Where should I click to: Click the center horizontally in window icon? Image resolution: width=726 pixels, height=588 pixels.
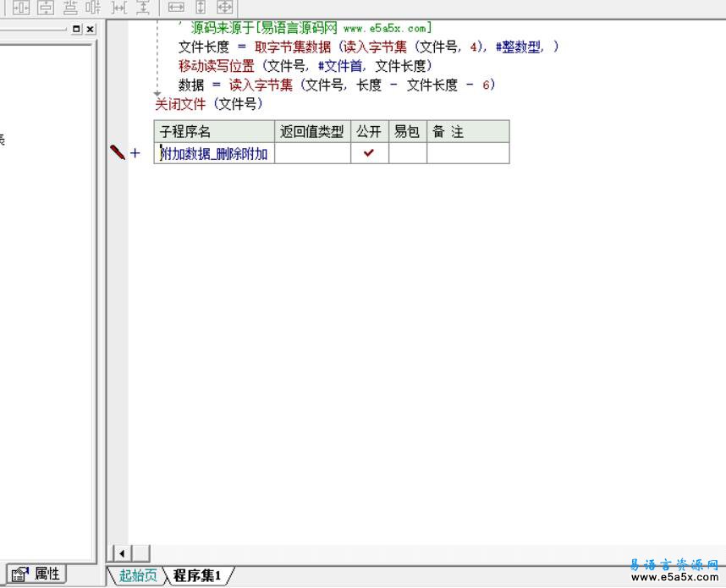pyautogui.click(x=21, y=8)
